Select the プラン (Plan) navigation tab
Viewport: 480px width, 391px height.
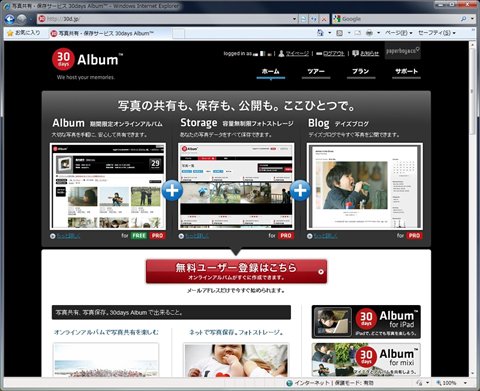pyautogui.click(x=361, y=72)
